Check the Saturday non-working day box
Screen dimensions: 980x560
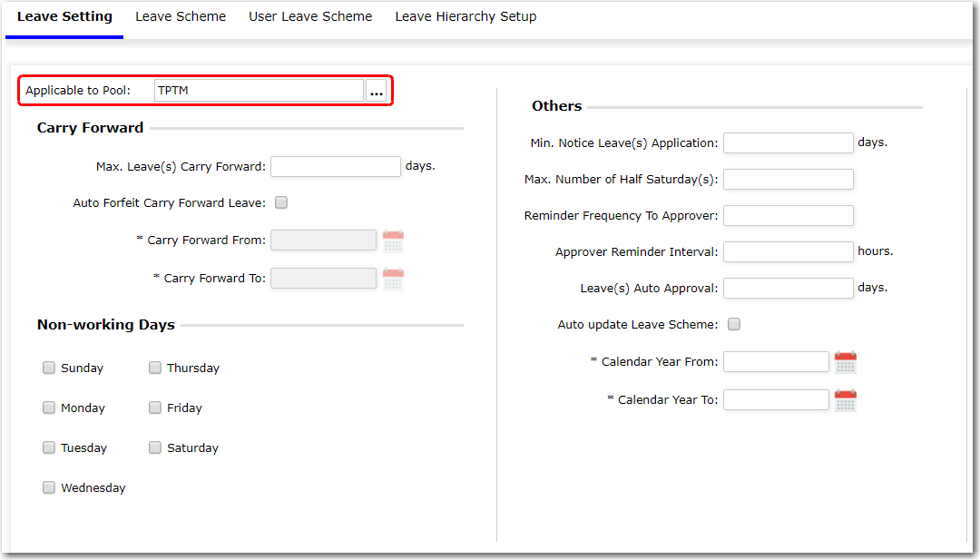(x=155, y=447)
